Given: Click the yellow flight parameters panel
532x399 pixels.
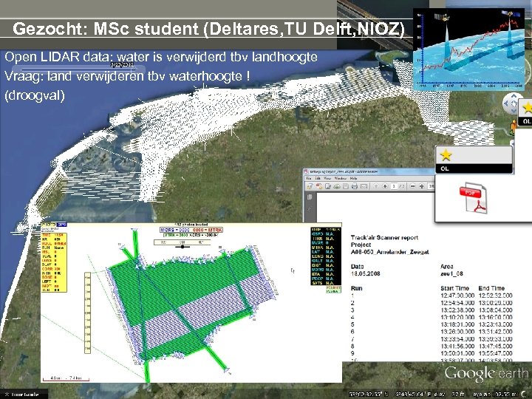Looking at the screenshot, I should [x=54, y=262].
